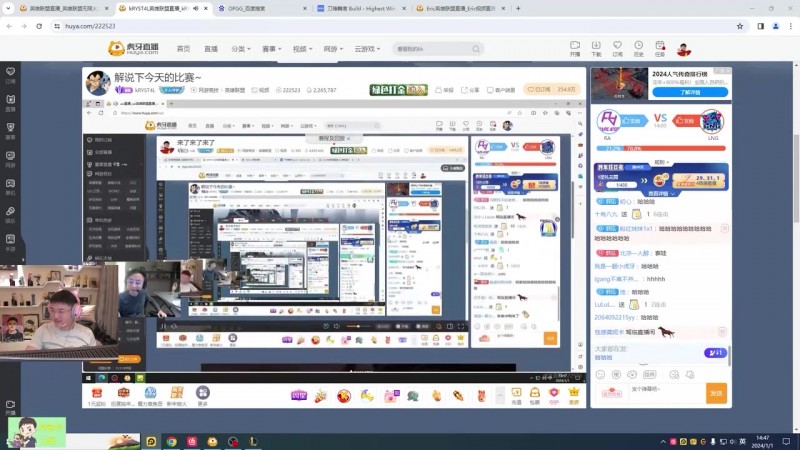Open the emoji picker in the chat toolbar
800x450 pixels.
click(x=602, y=373)
